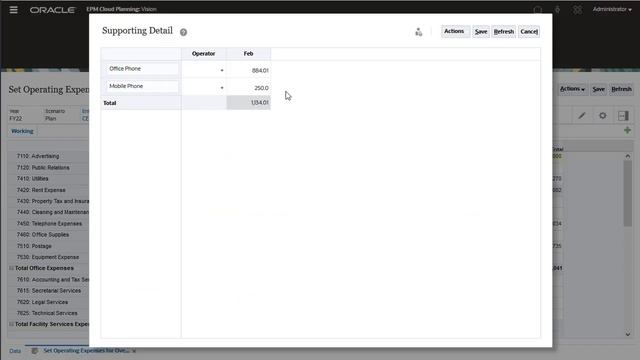Click the pencil edit icon in background form

[582, 116]
